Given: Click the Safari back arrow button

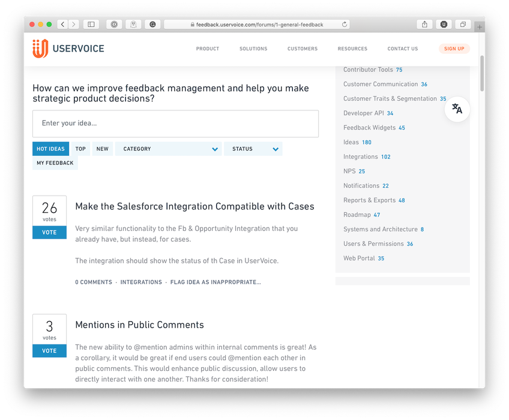Looking at the screenshot, I should [x=62, y=25].
